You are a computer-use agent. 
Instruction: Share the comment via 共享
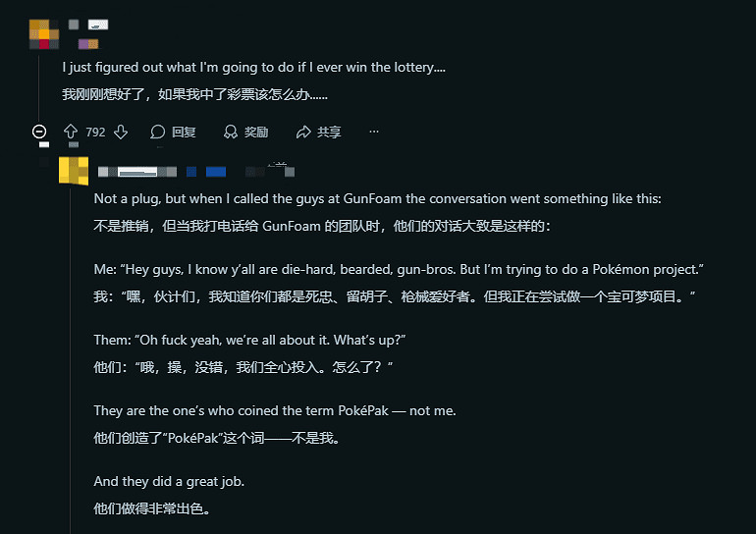tap(318, 132)
